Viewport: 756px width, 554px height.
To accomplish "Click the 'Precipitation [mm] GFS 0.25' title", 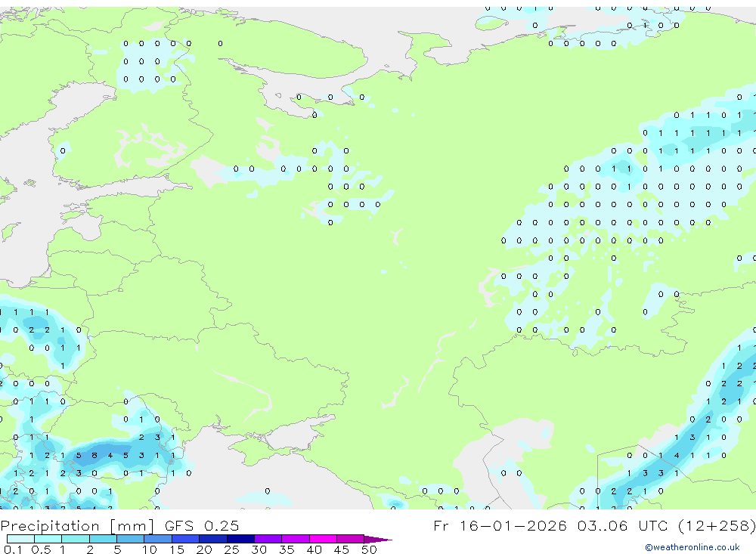I will [119, 525].
